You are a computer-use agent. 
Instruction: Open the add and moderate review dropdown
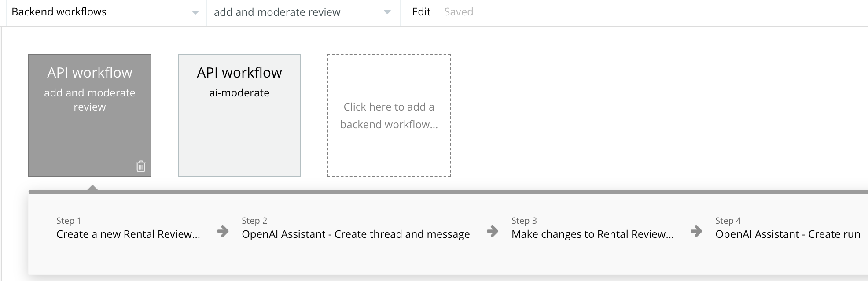pyautogui.click(x=303, y=12)
